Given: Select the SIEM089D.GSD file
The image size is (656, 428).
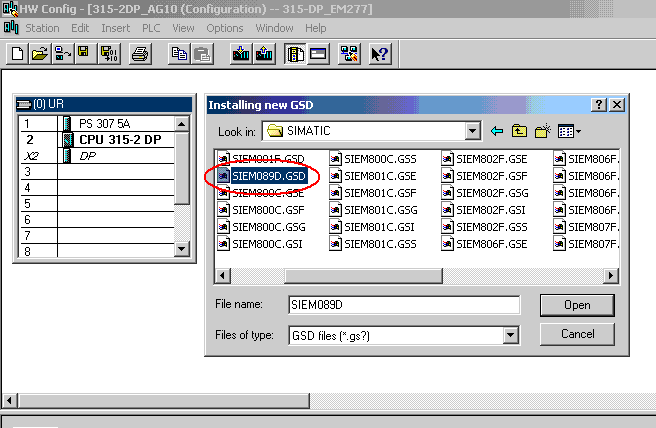Looking at the screenshot, I should point(266,176).
